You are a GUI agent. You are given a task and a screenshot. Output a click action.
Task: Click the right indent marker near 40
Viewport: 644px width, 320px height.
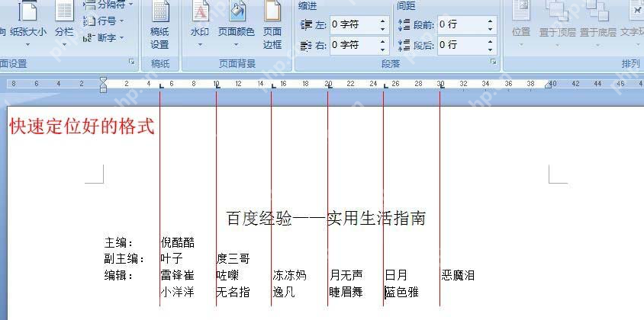[548, 85]
